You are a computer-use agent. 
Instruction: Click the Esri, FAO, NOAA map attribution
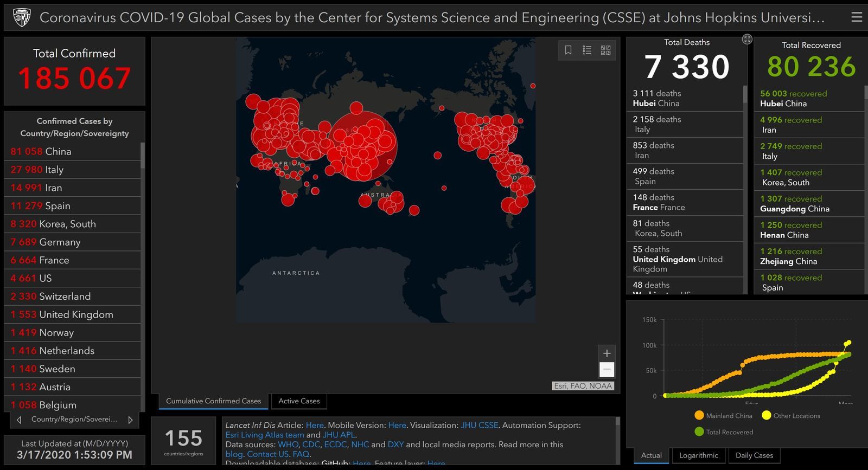[x=583, y=386]
